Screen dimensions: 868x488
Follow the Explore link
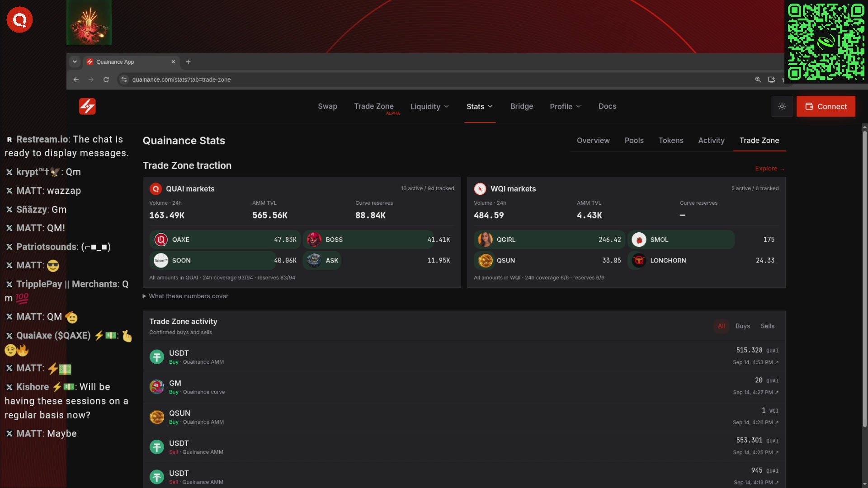pos(769,169)
